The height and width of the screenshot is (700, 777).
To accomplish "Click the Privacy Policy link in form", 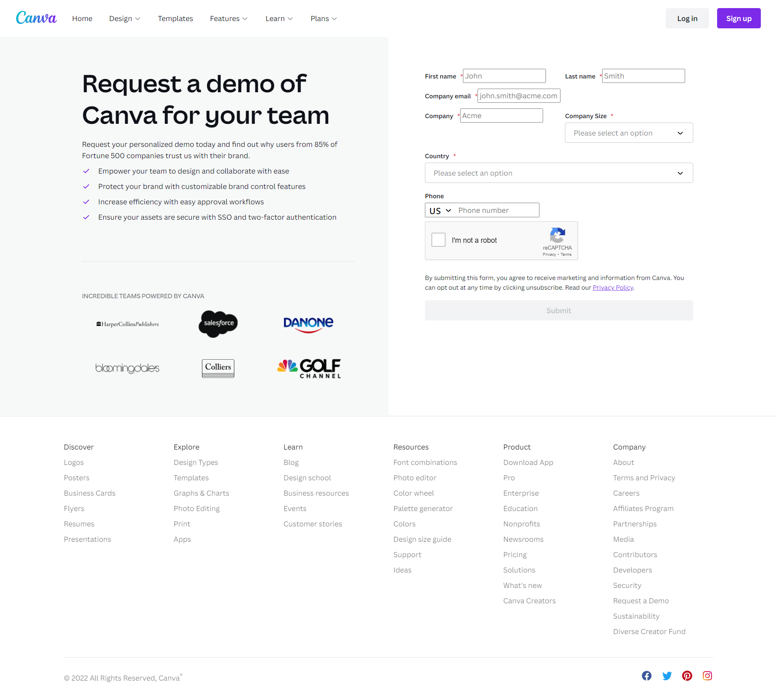I will point(612,287).
